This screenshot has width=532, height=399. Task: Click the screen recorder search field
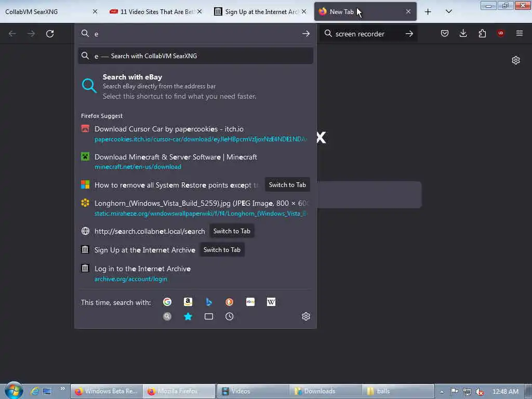pos(368,34)
